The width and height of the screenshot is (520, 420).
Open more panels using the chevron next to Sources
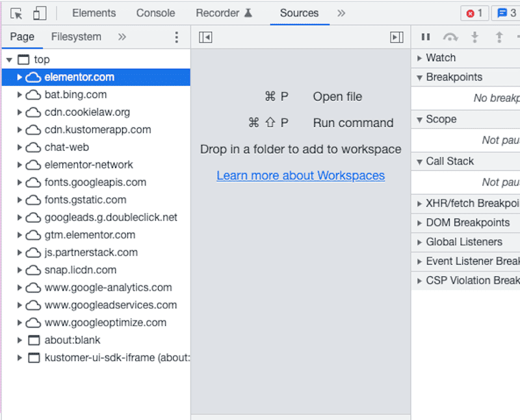tap(341, 12)
